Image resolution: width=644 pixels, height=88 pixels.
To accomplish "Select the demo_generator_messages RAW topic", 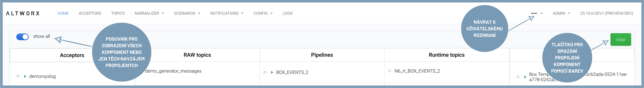I will 173,71.
